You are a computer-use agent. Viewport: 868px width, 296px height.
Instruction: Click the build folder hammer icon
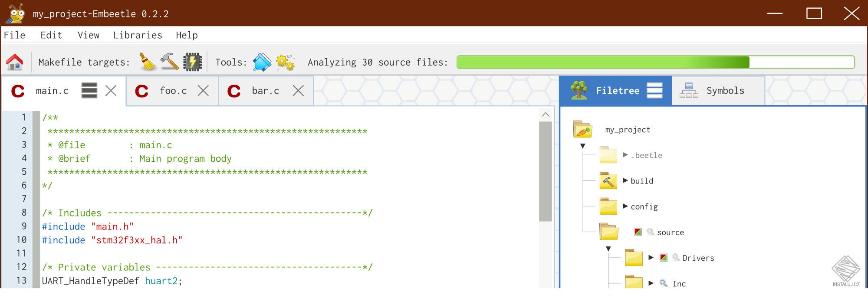point(608,180)
